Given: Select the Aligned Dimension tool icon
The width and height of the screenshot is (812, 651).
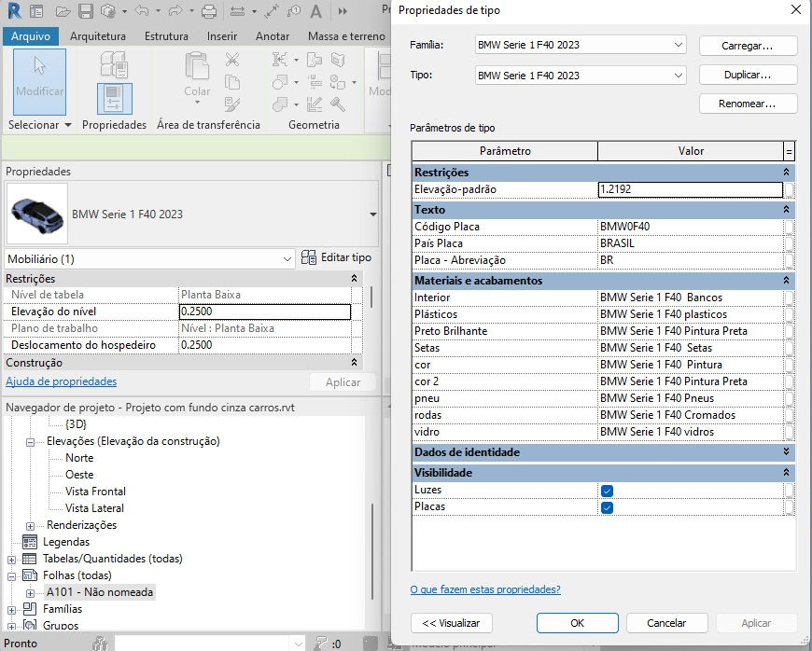Looking at the screenshot, I should click(272, 11).
